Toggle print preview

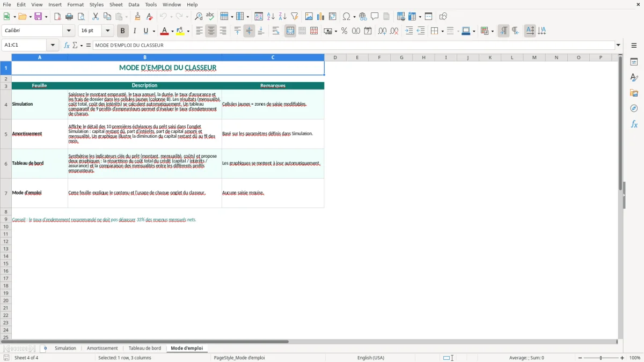[81, 17]
